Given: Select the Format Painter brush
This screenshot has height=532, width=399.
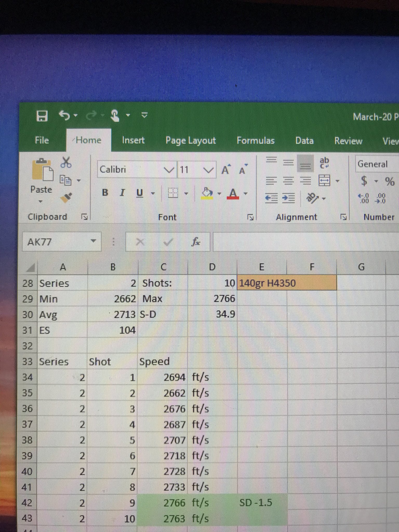Looking at the screenshot, I should click(66, 197).
